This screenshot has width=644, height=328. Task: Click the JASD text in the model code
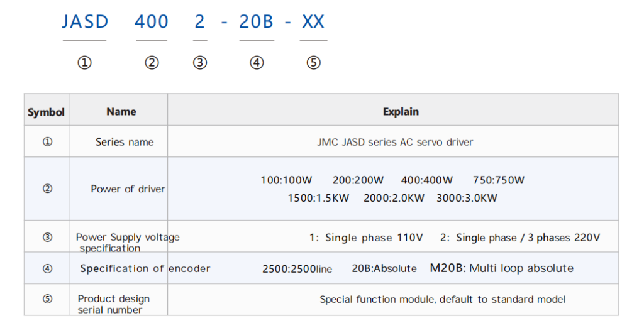(x=85, y=22)
